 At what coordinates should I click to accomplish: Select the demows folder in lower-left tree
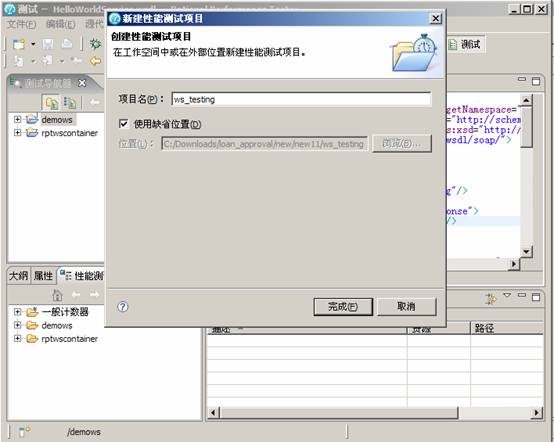pyautogui.click(x=57, y=325)
